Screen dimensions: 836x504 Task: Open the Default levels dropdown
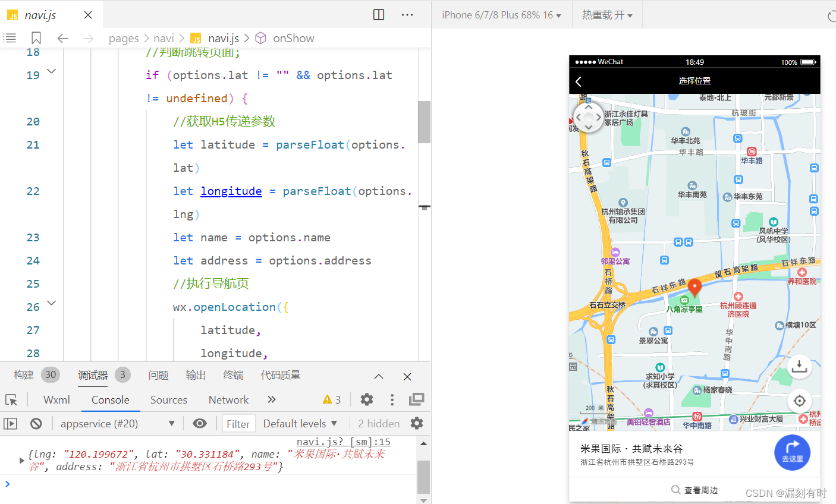(300, 423)
